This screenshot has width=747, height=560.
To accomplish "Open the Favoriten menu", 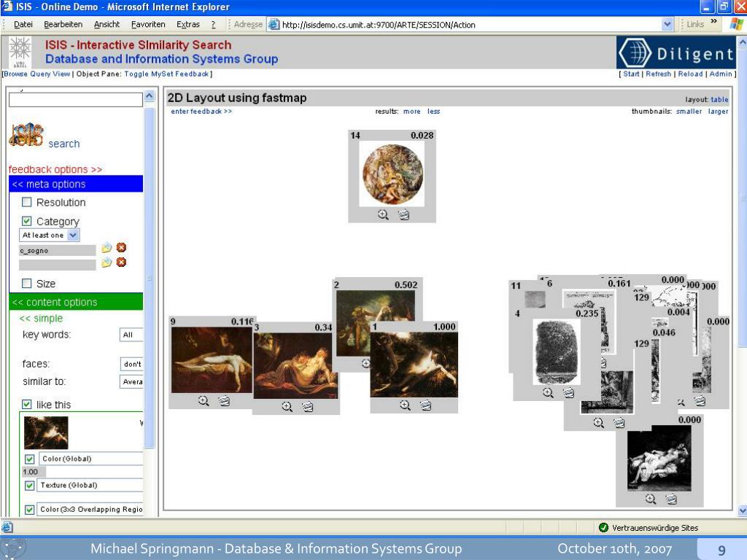I will pos(148,24).
